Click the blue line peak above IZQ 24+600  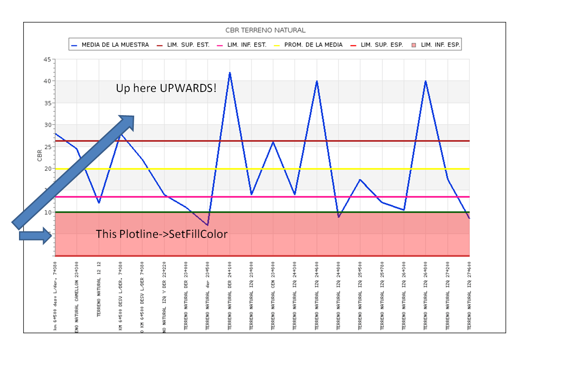click(x=317, y=81)
